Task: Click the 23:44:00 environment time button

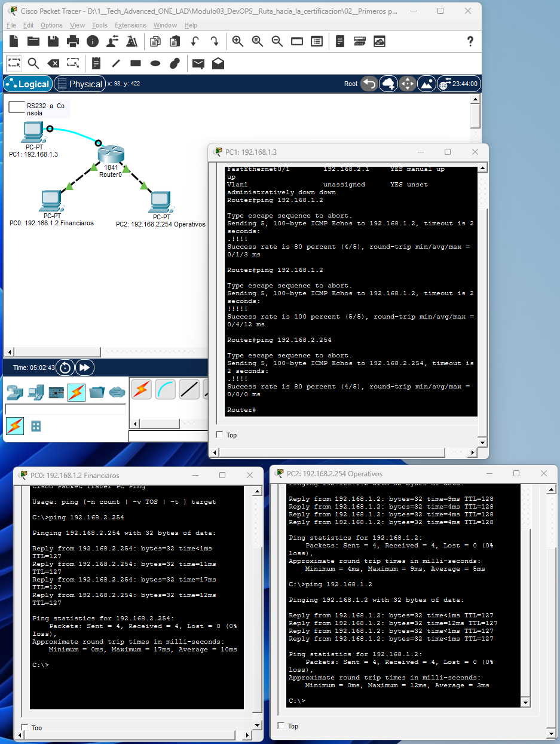Action: (x=459, y=84)
